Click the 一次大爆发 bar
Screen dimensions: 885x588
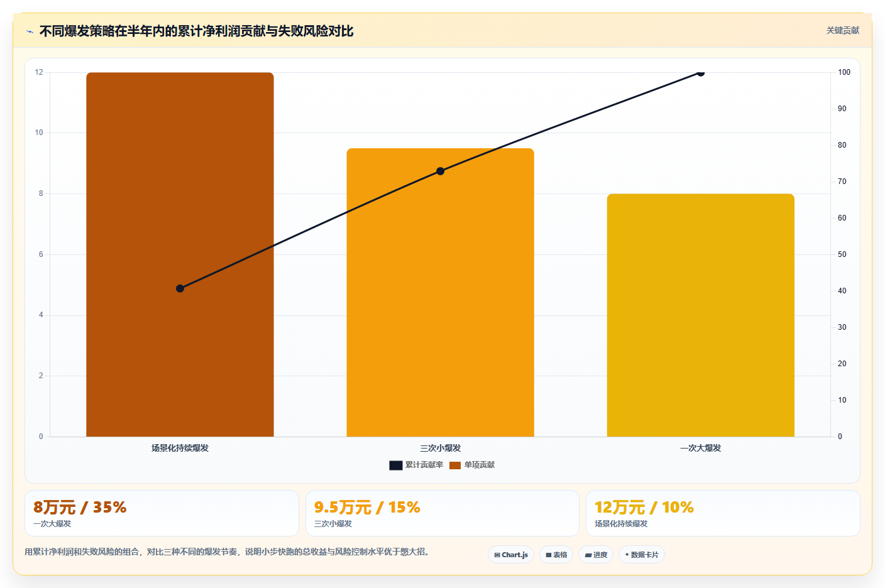pos(700,315)
